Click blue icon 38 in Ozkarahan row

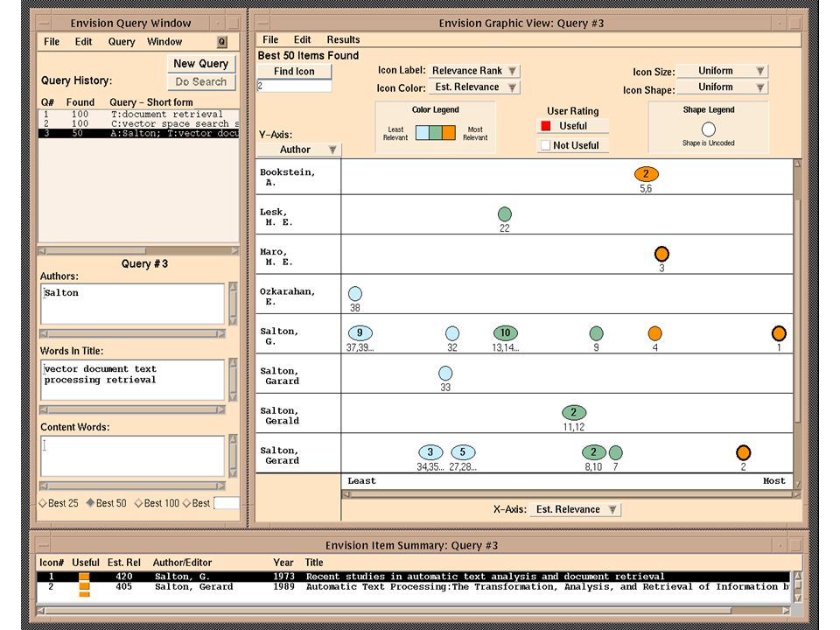coord(355,294)
